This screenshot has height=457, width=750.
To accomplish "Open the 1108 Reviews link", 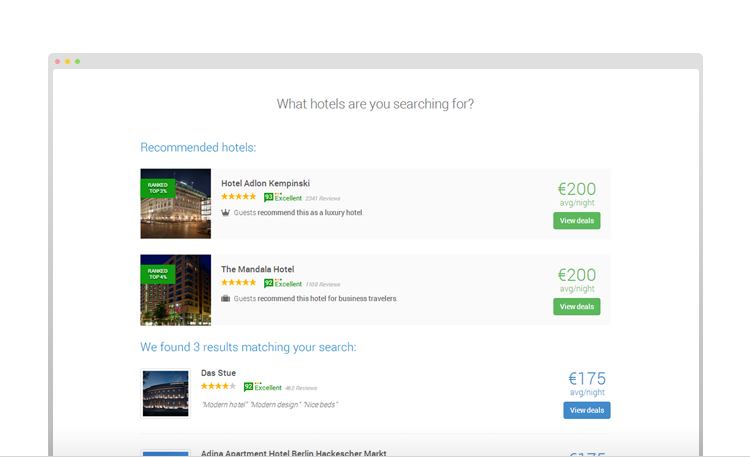I will (x=323, y=284).
